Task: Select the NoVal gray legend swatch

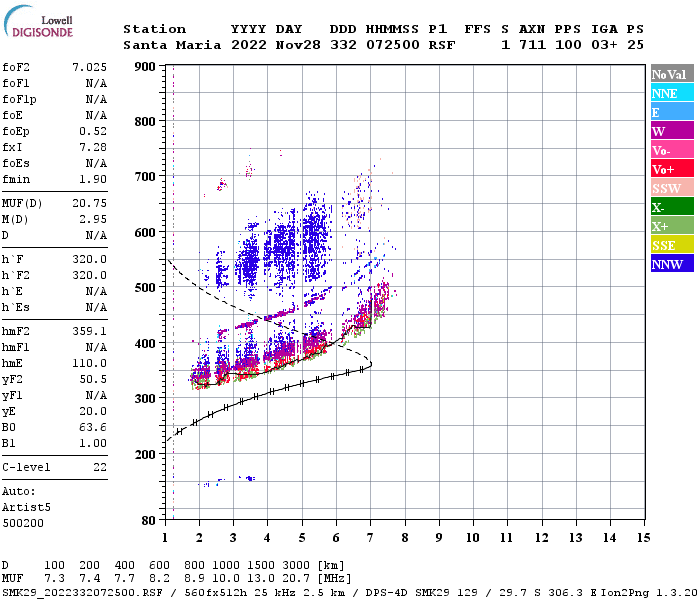Action: (x=672, y=74)
